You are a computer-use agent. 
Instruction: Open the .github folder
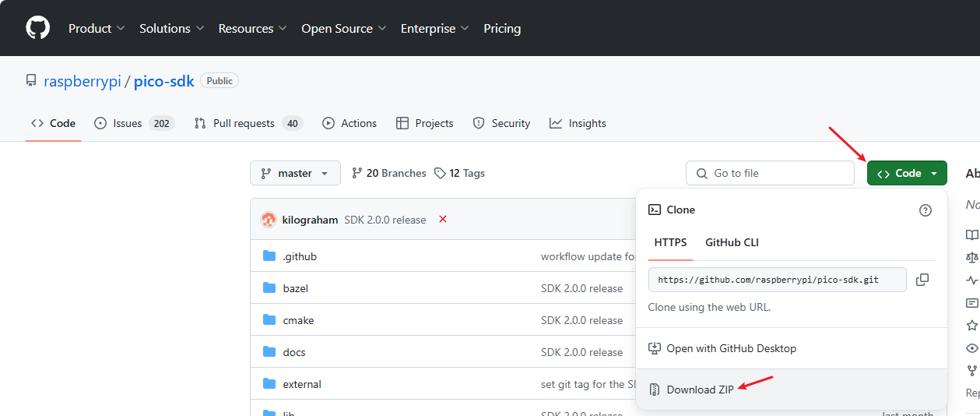(x=300, y=256)
